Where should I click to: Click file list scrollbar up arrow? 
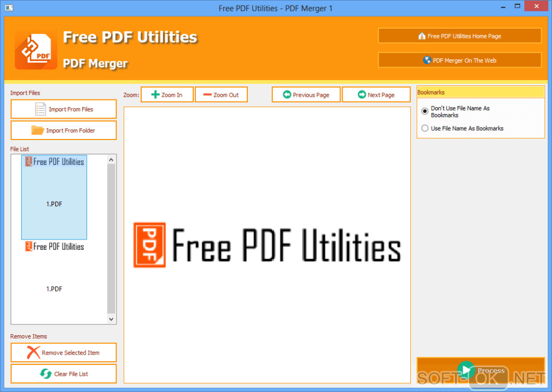(x=111, y=160)
